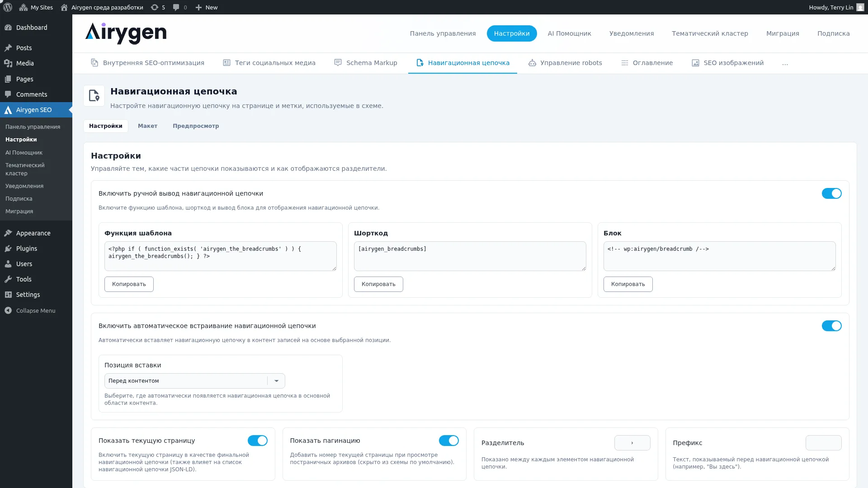
Task: Expand more tabs via the ellipsis
Action: tap(785, 63)
